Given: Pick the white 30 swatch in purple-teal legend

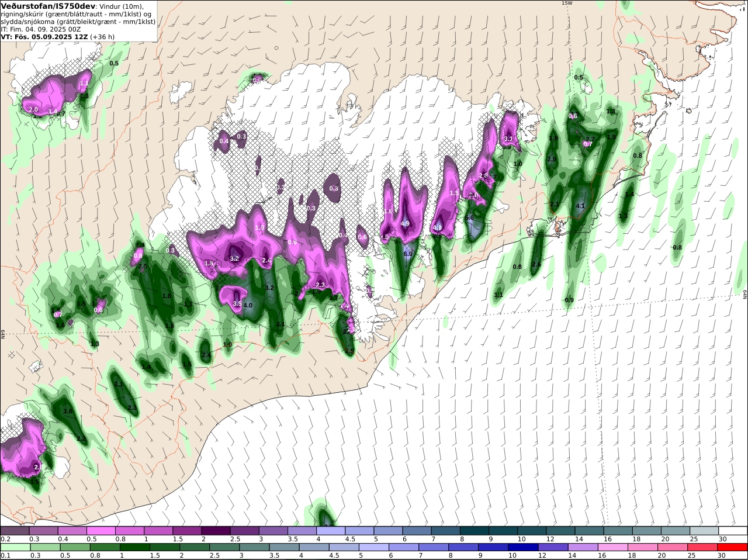Looking at the screenshot, I should [733, 530].
